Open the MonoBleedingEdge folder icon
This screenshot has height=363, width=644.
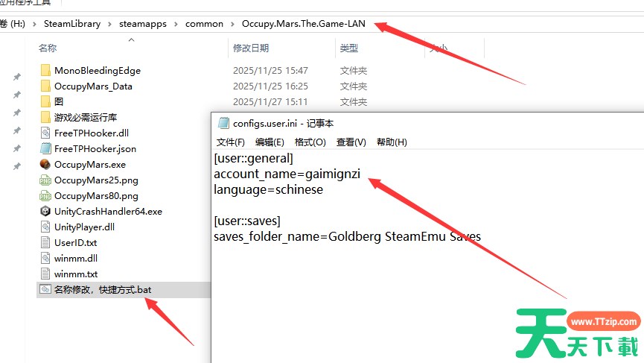(x=45, y=71)
